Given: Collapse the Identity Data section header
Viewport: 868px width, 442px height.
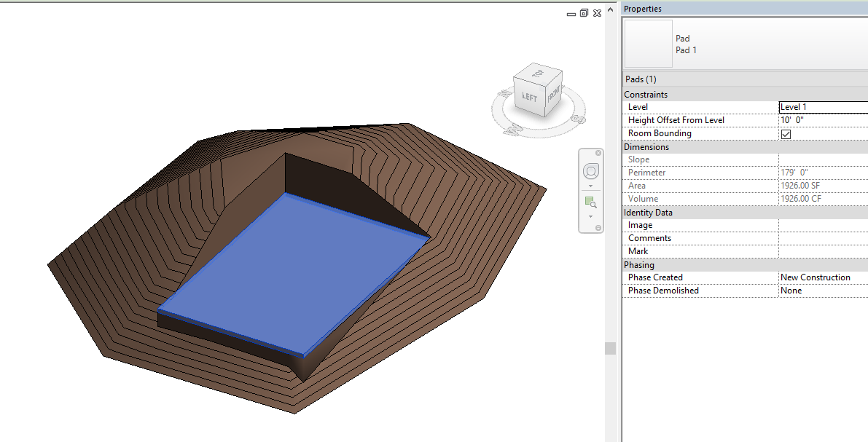Looking at the screenshot, I should pyautogui.click(x=745, y=213).
